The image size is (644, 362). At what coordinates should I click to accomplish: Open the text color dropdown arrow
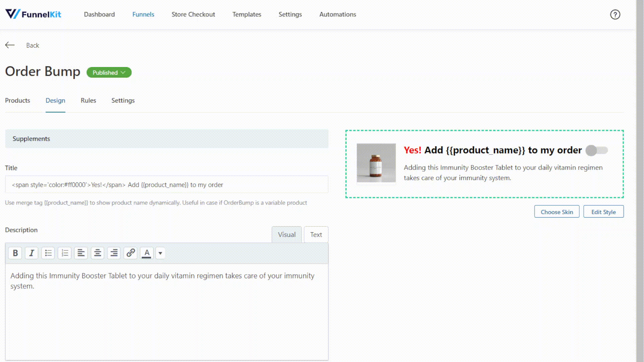pos(160,253)
